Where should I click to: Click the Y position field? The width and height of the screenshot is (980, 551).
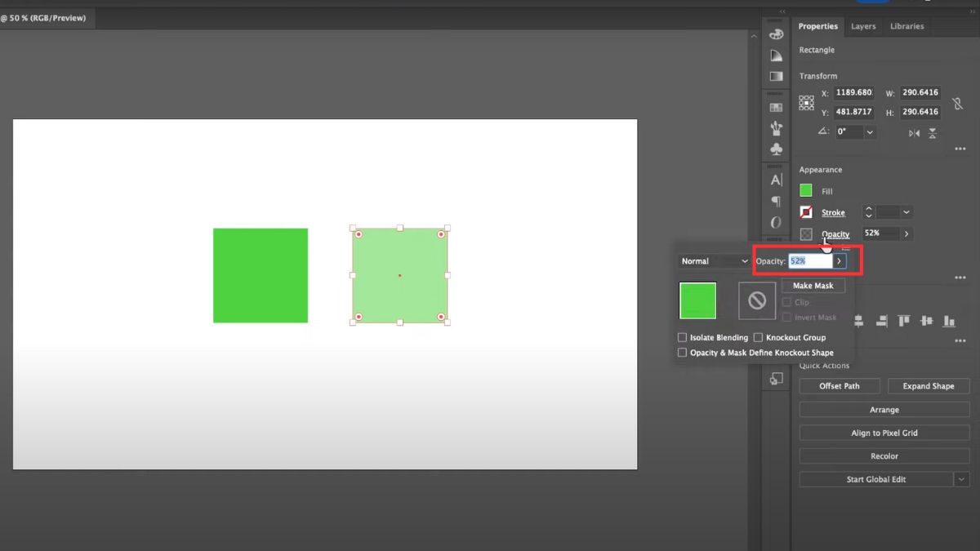click(853, 112)
